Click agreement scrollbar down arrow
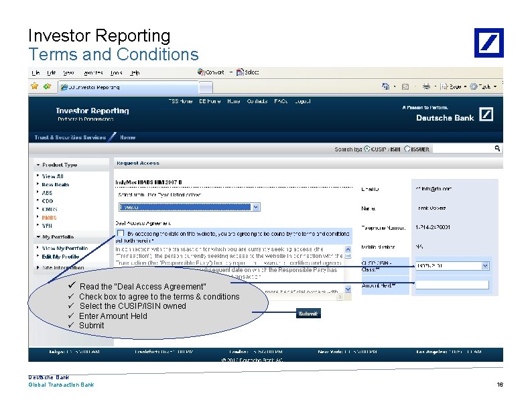This screenshot has width=532, height=400. [x=348, y=289]
